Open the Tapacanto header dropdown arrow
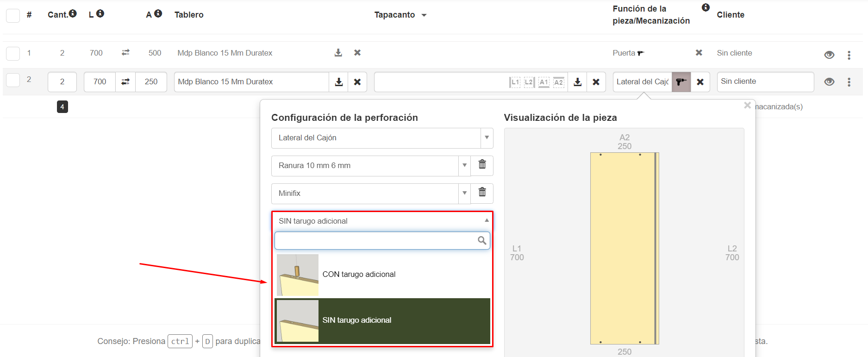 pyautogui.click(x=424, y=15)
